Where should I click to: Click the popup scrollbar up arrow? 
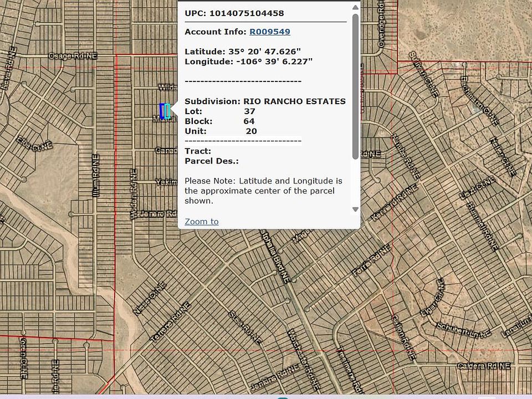tap(355, 8)
